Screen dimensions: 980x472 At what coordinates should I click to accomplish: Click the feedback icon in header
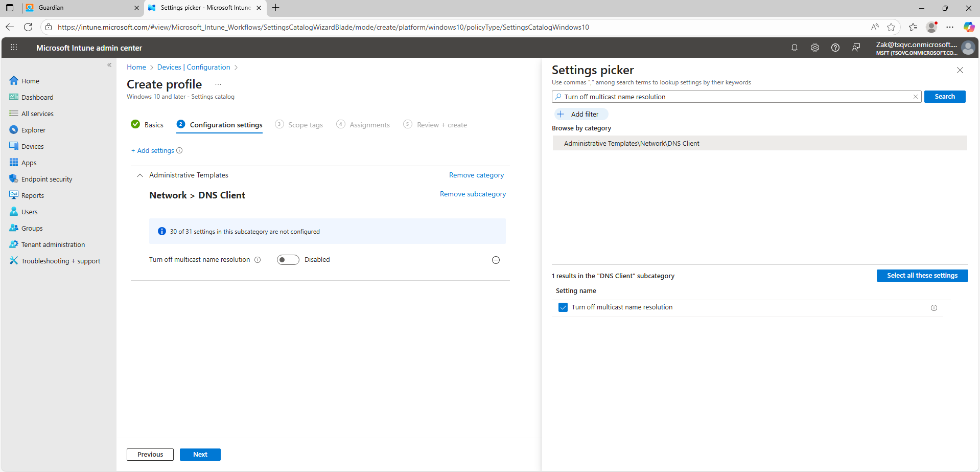(x=855, y=48)
